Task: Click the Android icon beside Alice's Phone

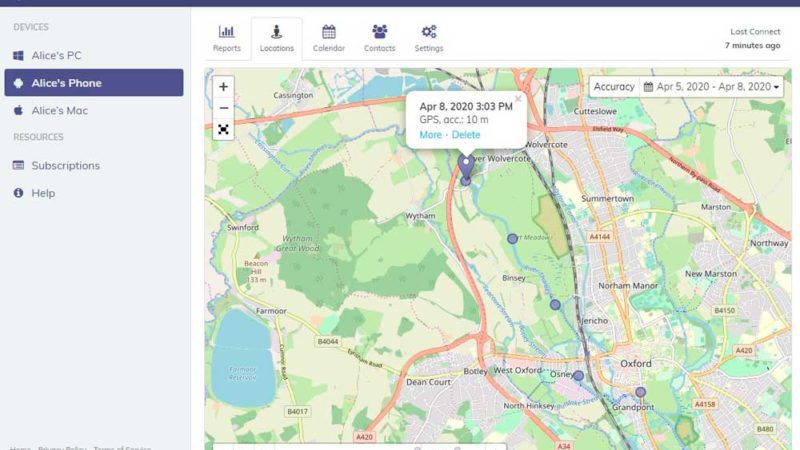Action: [x=18, y=83]
